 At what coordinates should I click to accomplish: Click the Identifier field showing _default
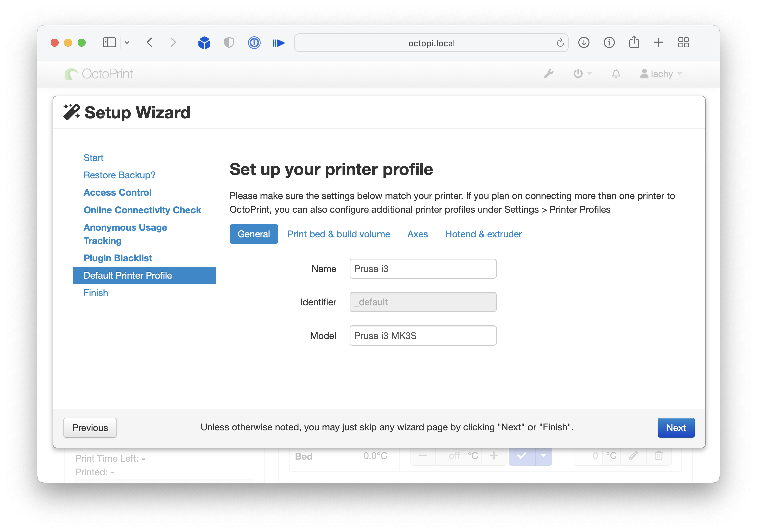pos(423,302)
